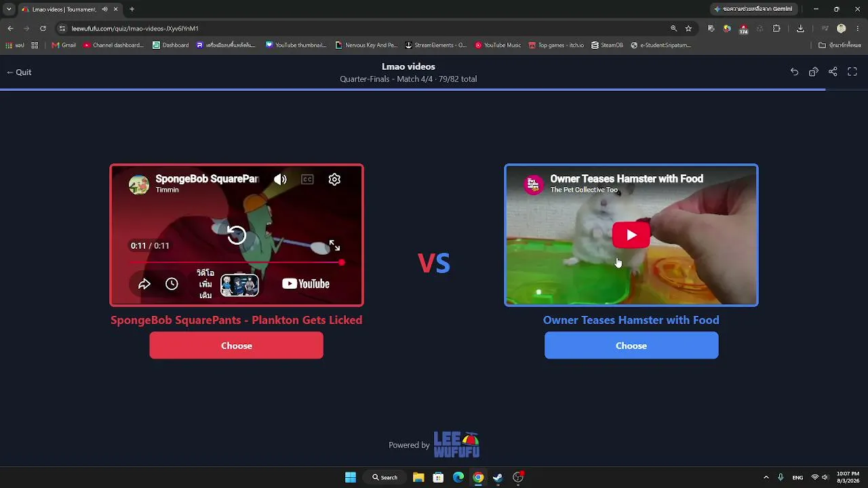The height and width of the screenshot is (488, 868).
Task: Open a new browser tab
Action: (132, 9)
